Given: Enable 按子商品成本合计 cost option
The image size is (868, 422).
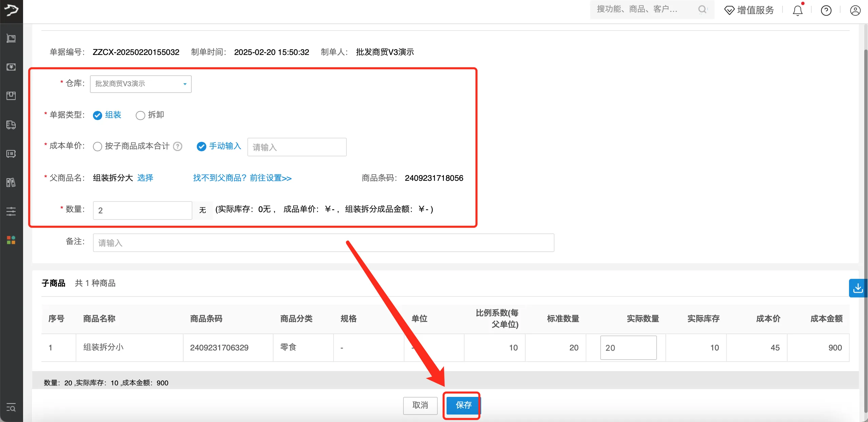Looking at the screenshot, I should (97, 146).
